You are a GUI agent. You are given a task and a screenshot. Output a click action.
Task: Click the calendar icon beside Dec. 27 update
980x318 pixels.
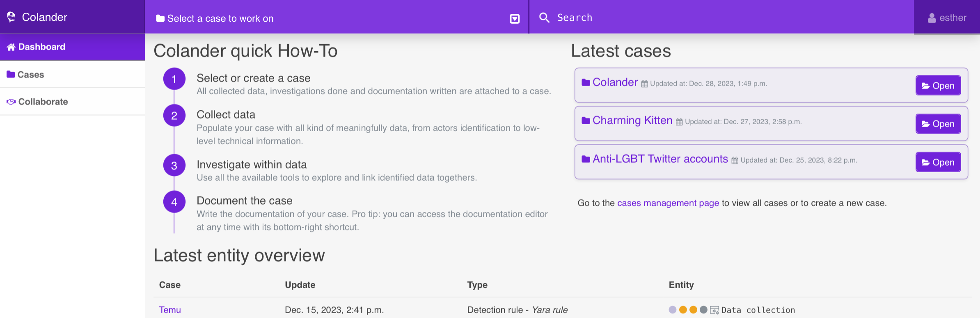679,122
